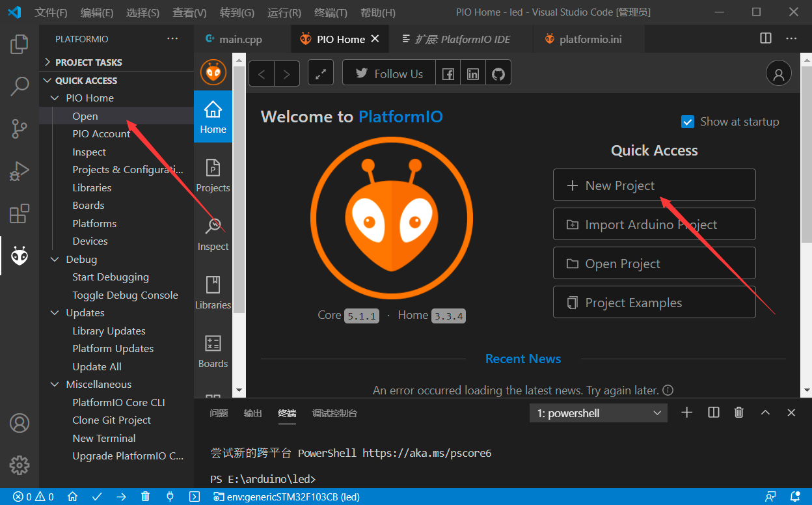Create a New Project from Quick Access
This screenshot has width=812, height=505.
pyautogui.click(x=654, y=185)
